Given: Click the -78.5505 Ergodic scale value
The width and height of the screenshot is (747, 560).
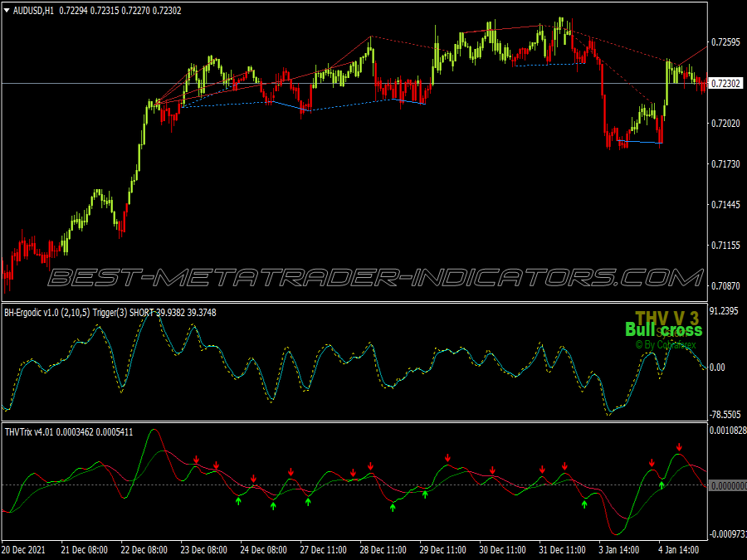Looking at the screenshot, I should 725,415.
